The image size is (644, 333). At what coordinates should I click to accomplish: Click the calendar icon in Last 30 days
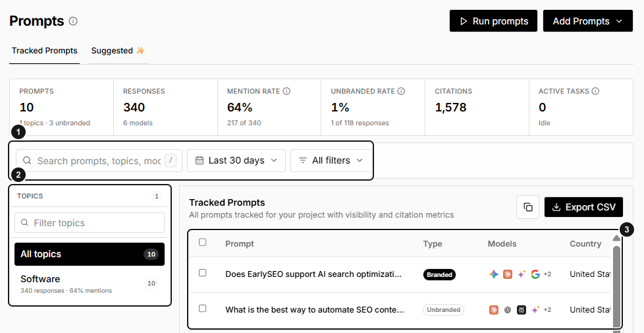point(200,160)
